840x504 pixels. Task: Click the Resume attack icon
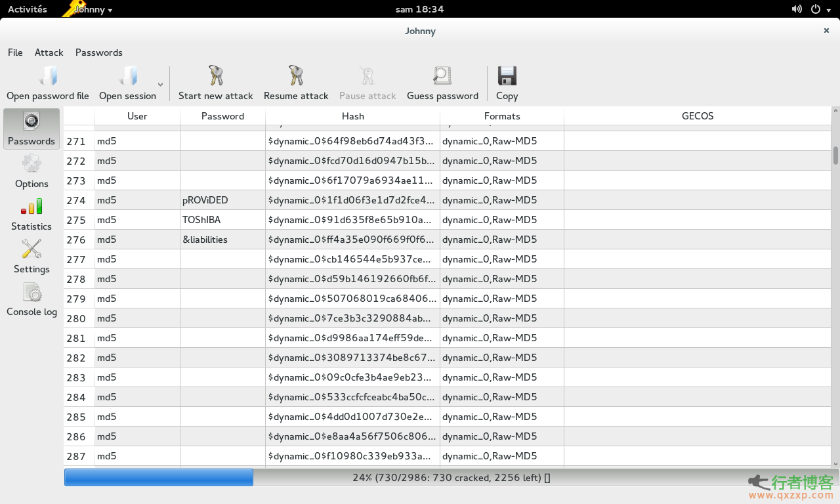[x=296, y=76]
